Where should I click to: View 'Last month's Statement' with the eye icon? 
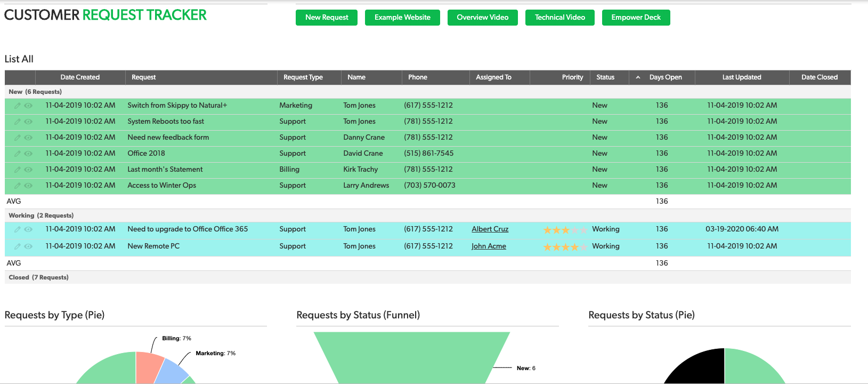coord(28,170)
